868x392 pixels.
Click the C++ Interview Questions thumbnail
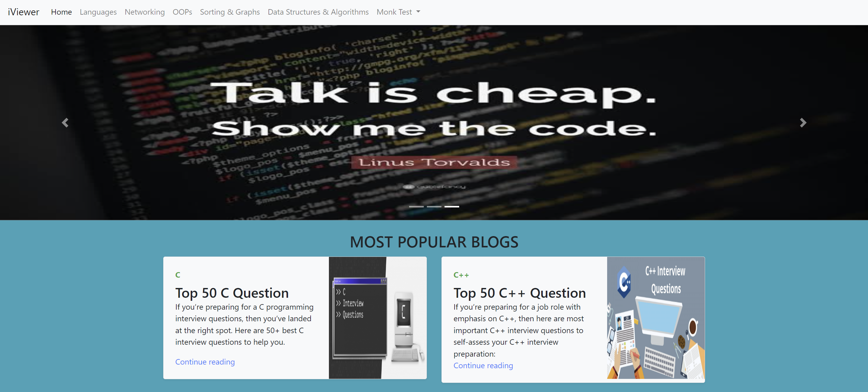point(656,318)
